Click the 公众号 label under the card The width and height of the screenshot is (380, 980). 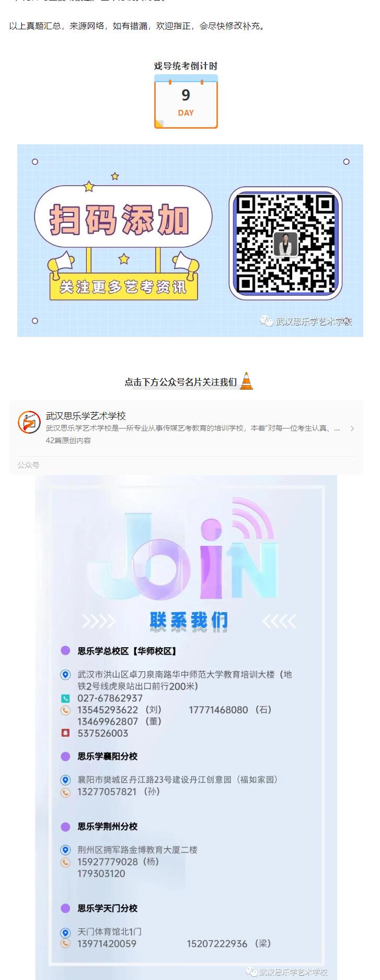(28, 465)
